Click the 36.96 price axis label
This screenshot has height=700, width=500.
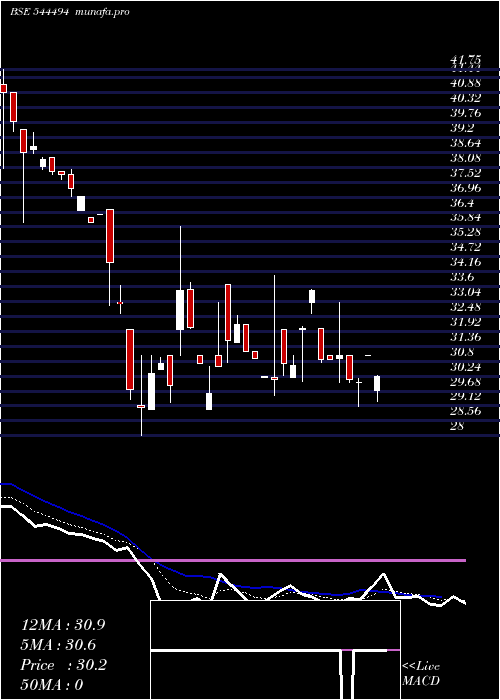[x=466, y=188]
